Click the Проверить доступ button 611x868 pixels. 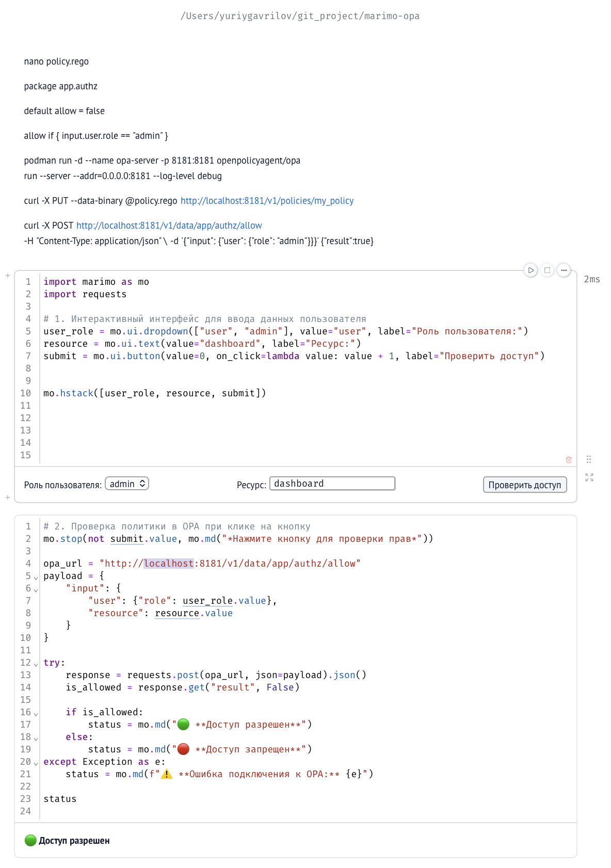[x=525, y=485]
